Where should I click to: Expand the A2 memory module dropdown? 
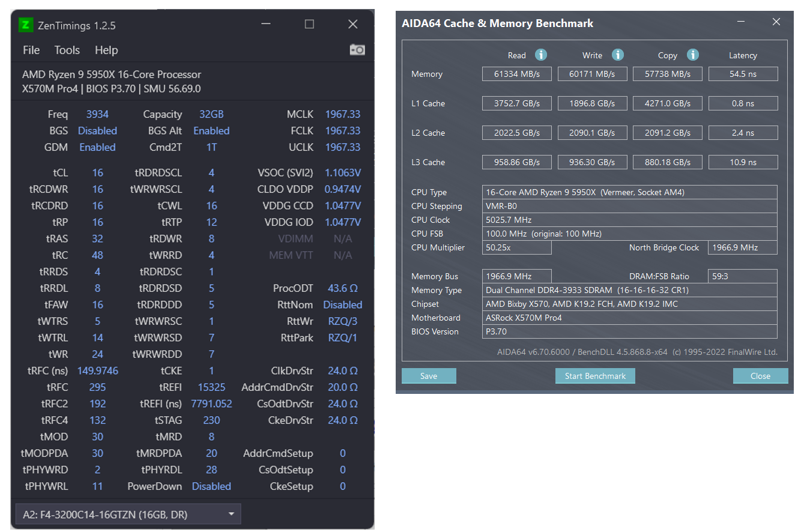[128, 515]
